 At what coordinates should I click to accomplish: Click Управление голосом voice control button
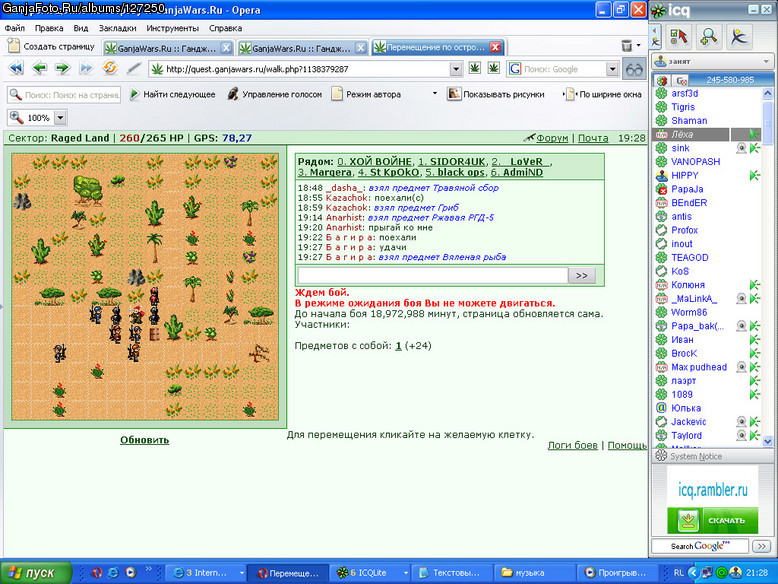click(x=274, y=94)
